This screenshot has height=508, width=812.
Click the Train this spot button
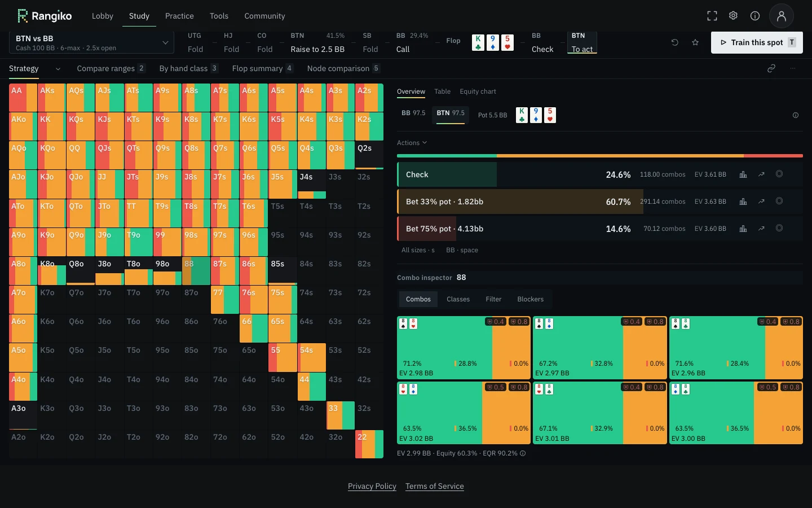(x=757, y=42)
